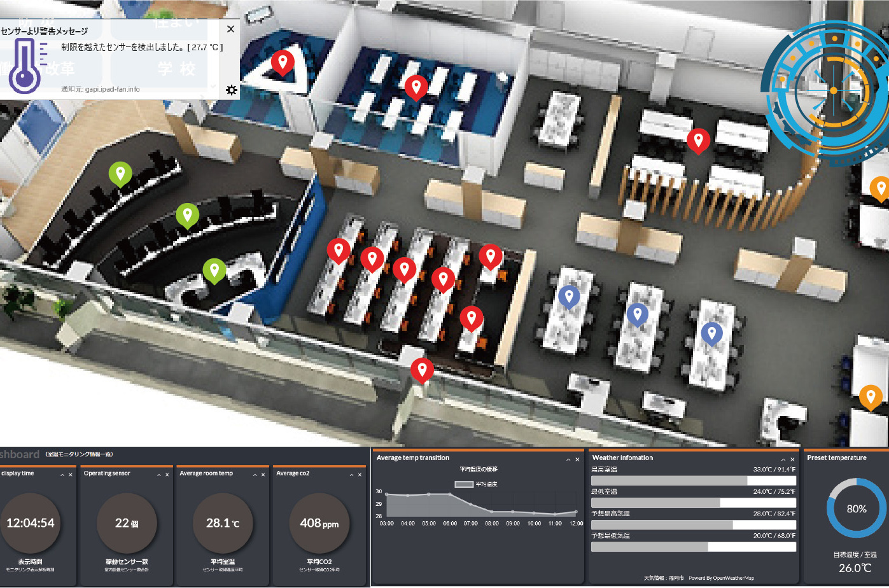Close the Average room temp widget
Image resolution: width=889 pixels, height=588 pixels.
pyautogui.click(x=263, y=475)
